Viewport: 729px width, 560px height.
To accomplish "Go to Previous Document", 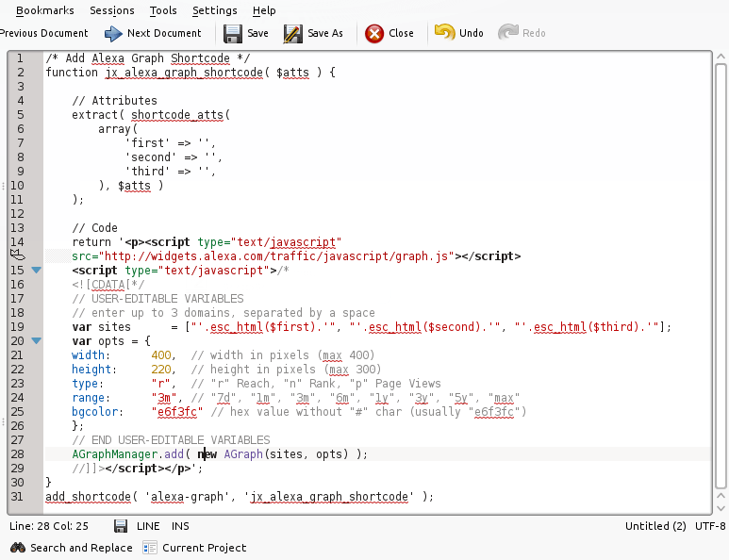I will coord(43,33).
